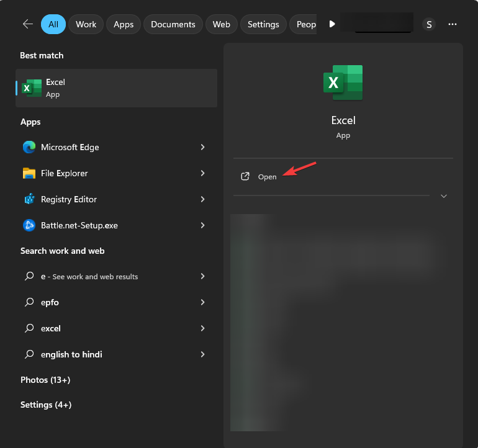478x448 pixels.
Task: Click the large Excel logo in the preview pane
Action: click(x=343, y=83)
